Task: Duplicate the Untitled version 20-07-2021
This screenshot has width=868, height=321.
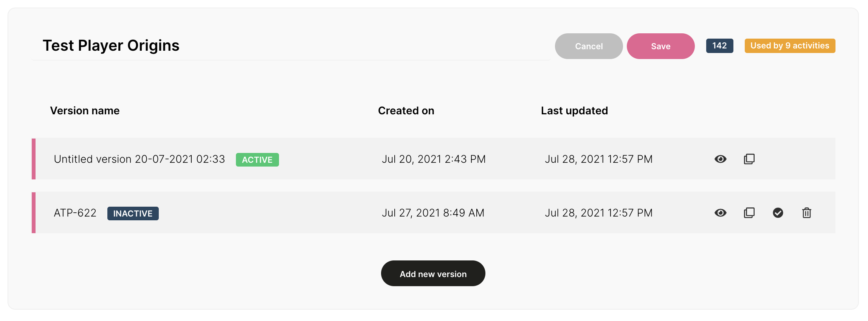Action: (749, 159)
